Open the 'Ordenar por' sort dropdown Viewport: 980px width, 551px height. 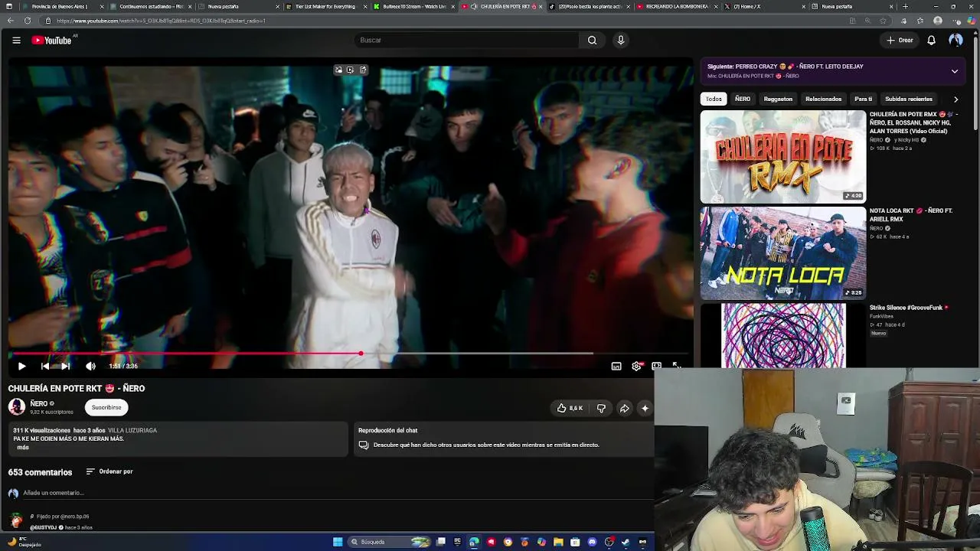[x=109, y=471]
